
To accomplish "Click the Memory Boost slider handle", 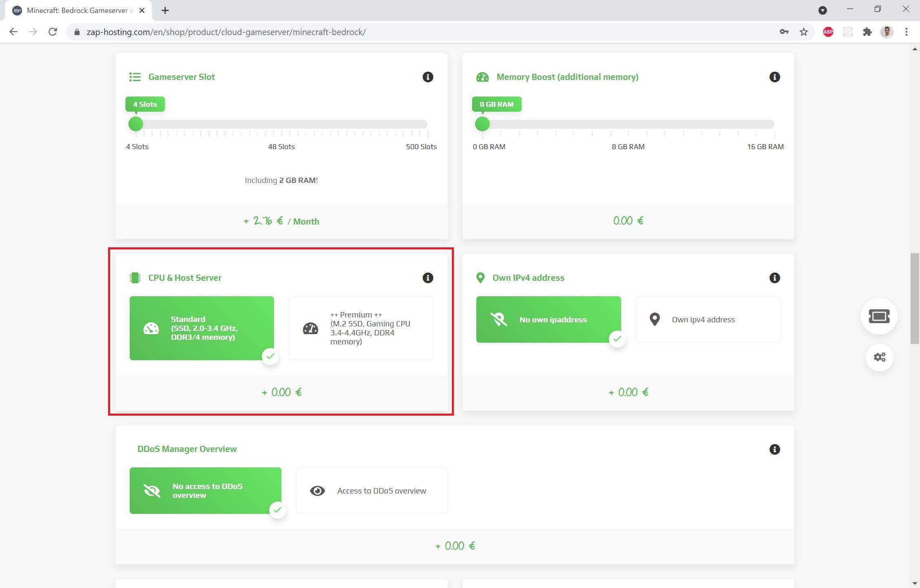I will (x=482, y=124).
